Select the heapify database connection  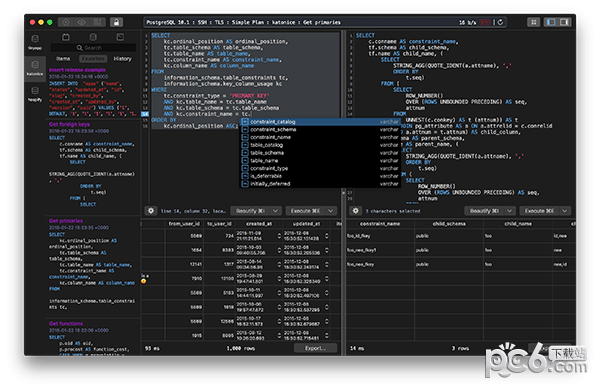coord(35,94)
